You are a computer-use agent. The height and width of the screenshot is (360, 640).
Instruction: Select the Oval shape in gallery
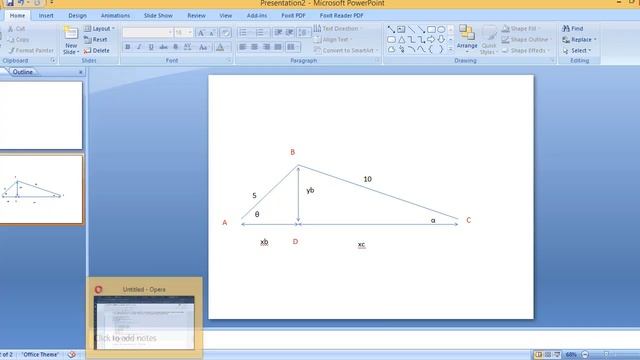pyautogui.click(x=441, y=29)
